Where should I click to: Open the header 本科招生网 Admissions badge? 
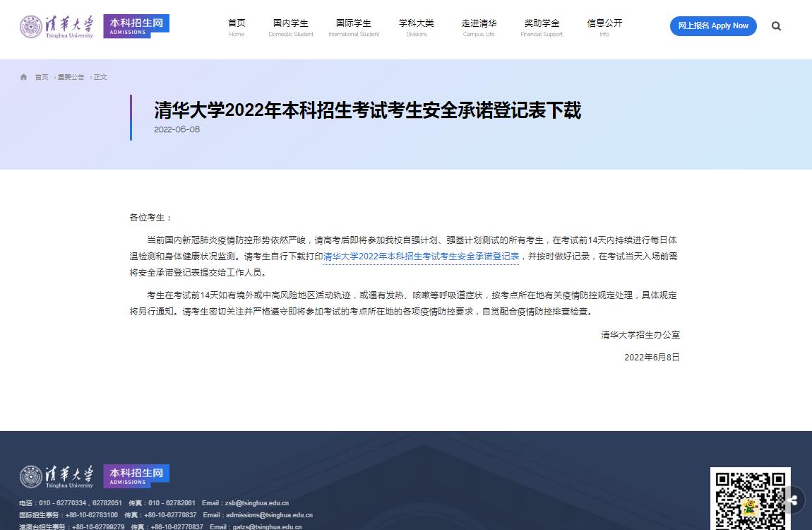pyautogui.click(x=136, y=26)
